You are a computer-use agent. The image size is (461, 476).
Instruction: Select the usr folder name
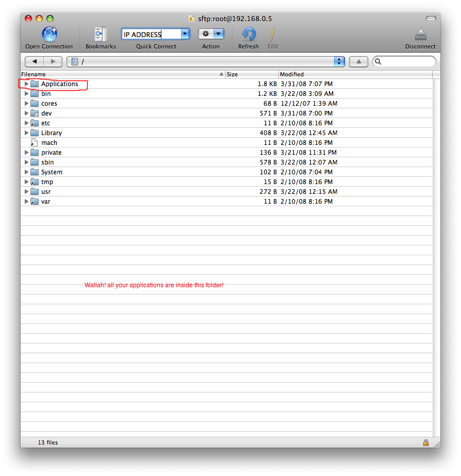coord(46,192)
